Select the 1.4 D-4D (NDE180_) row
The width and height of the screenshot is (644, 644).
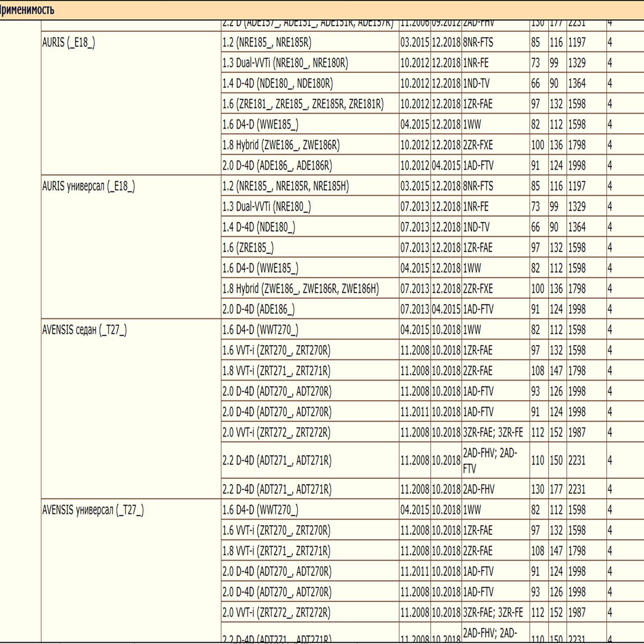coord(259,227)
